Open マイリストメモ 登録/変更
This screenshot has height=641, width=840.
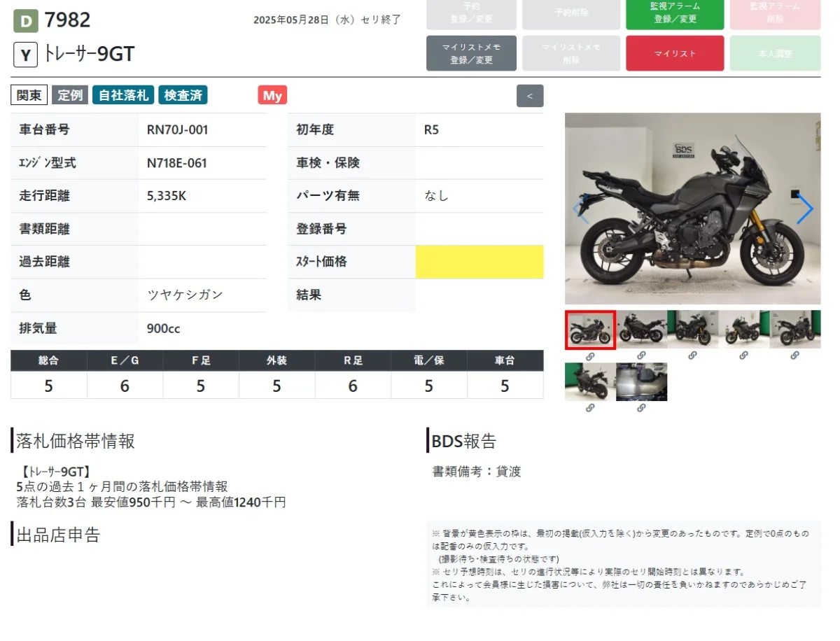click(471, 54)
